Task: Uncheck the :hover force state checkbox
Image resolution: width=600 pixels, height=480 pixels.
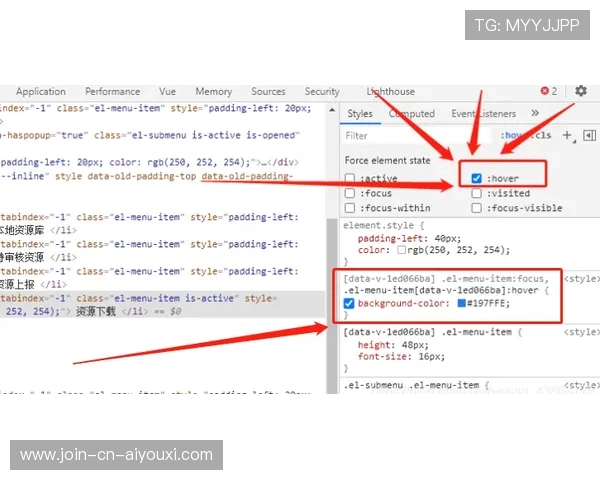Action: pyautogui.click(x=477, y=178)
